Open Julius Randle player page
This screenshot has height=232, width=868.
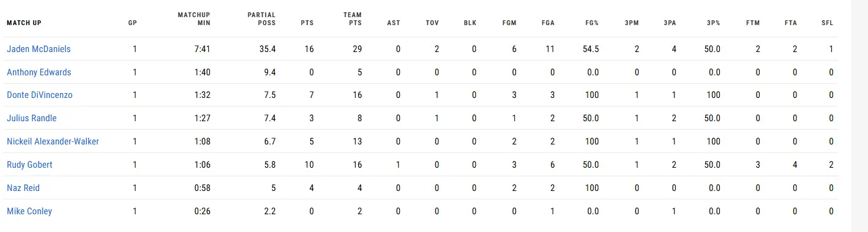click(x=32, y=118)
